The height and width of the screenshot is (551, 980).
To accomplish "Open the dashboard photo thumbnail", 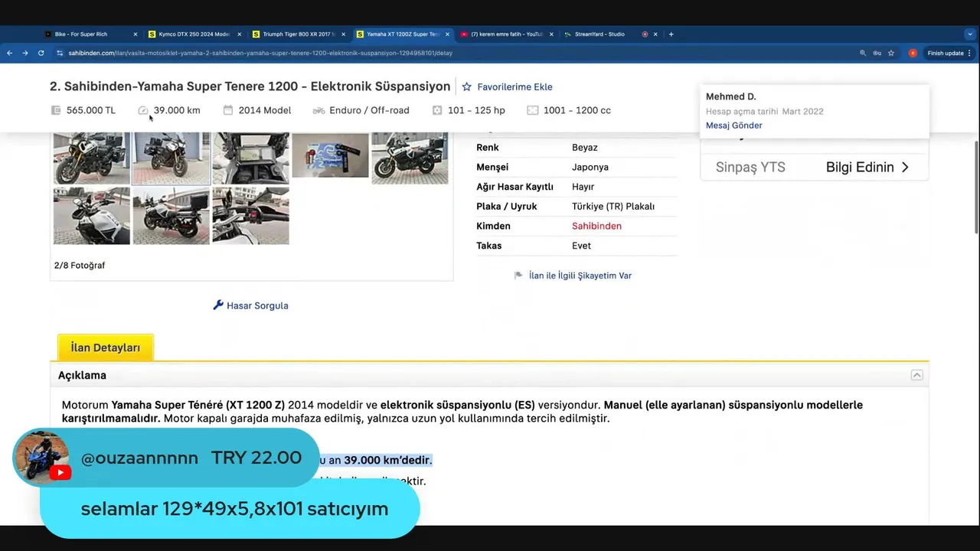I will click(x=251, y=158).
